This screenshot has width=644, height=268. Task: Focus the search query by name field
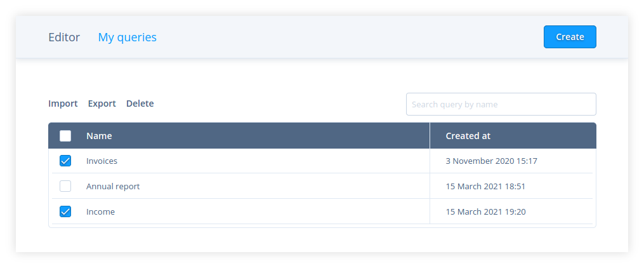point(501,104)
